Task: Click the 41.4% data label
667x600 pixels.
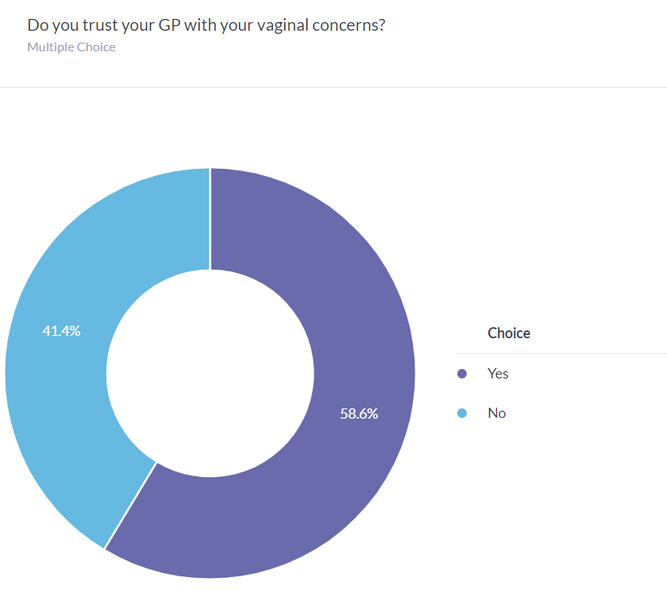Action: pyautogui.click(x=61, y=330)
